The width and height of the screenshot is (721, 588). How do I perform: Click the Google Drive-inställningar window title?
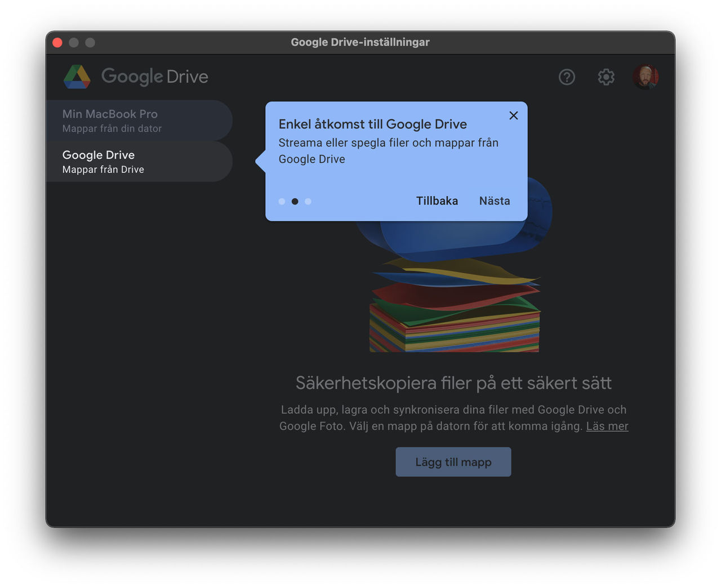360,42
